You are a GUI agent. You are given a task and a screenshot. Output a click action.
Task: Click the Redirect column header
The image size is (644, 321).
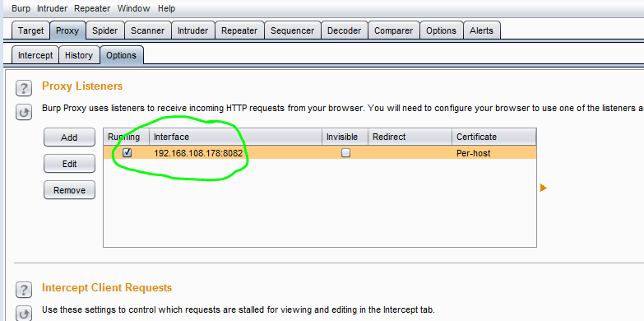point(410,137)
